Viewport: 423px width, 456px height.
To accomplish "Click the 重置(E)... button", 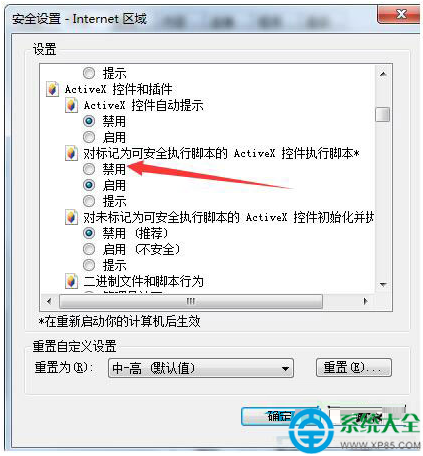I will click(x=354, y=368).
